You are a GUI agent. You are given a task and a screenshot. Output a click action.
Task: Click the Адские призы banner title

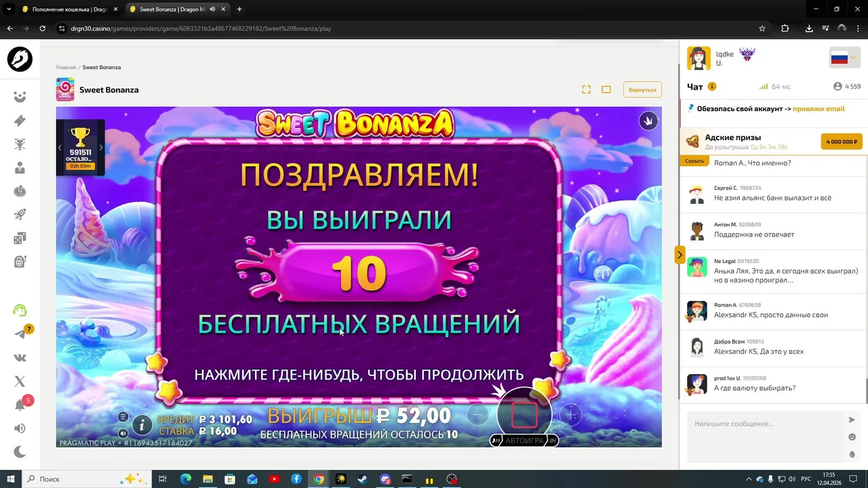732,137
